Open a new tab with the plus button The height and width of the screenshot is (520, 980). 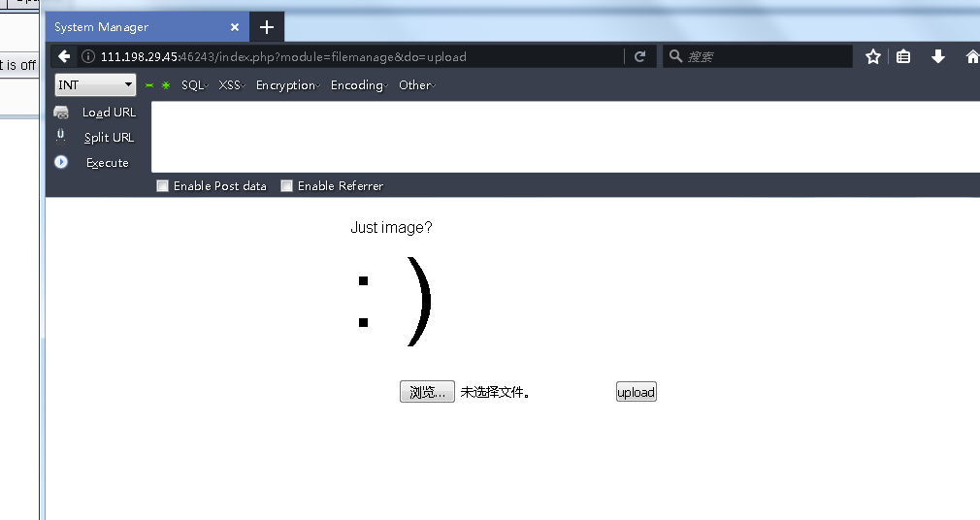[x=267, y=27]
